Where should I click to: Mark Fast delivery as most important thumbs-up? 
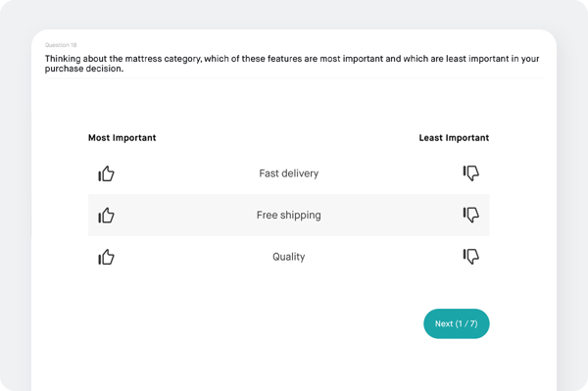tap(107, 173)
